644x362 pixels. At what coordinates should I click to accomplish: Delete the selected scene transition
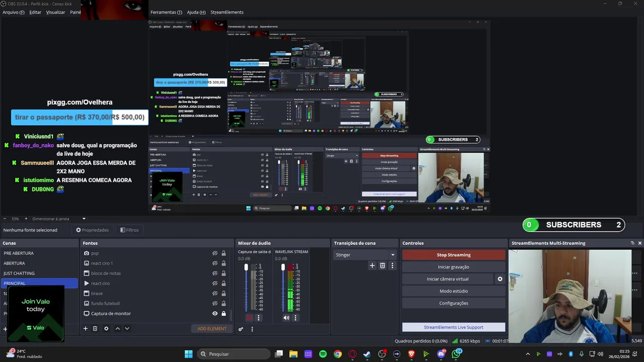click(382, 265)
